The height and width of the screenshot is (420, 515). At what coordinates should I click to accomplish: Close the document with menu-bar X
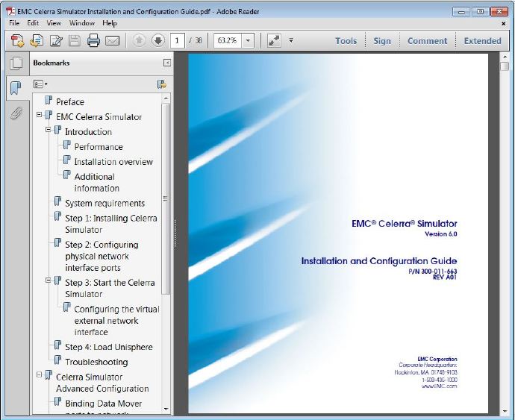click(x=503, y=23)
